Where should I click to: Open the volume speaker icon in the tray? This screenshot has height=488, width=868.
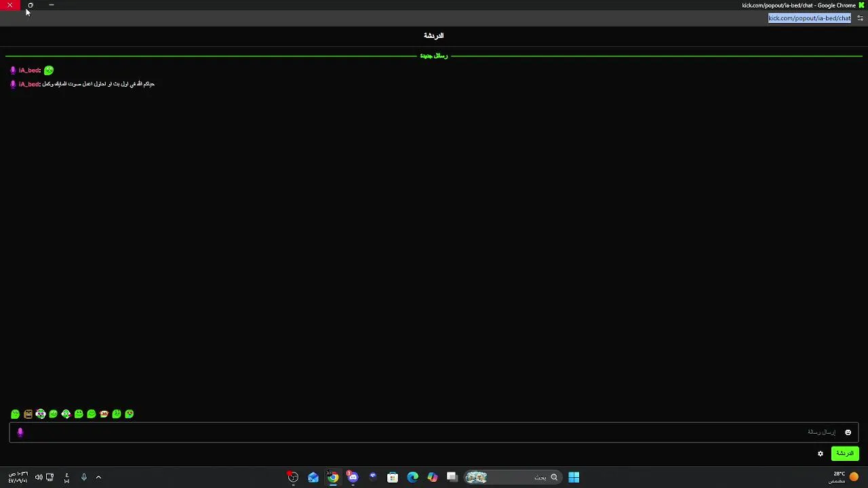39,477
